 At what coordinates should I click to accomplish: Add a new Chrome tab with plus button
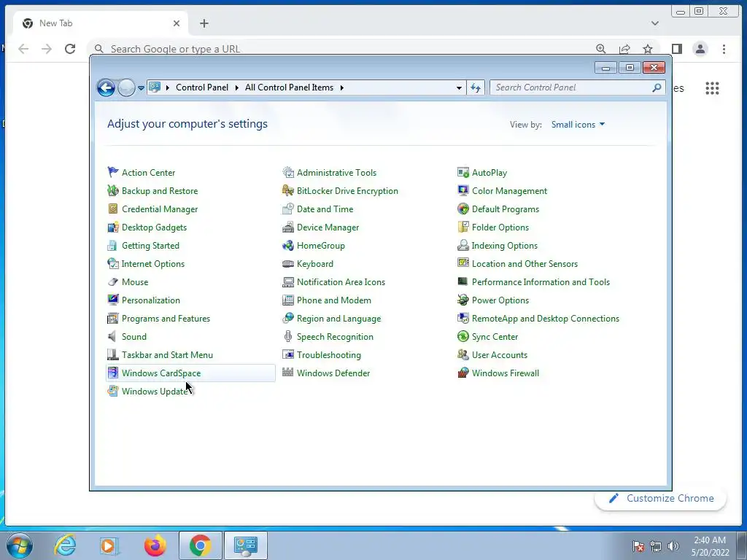204,23
